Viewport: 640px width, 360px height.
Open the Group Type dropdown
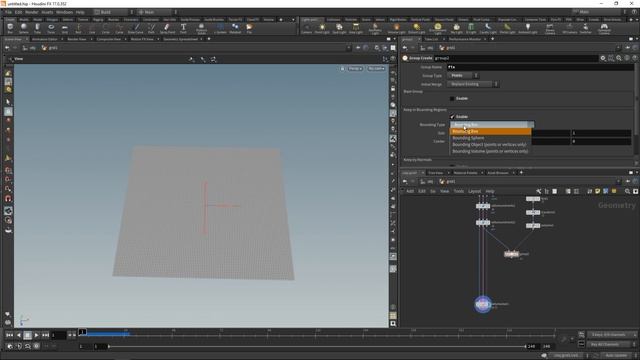click(x=463, y=76)
